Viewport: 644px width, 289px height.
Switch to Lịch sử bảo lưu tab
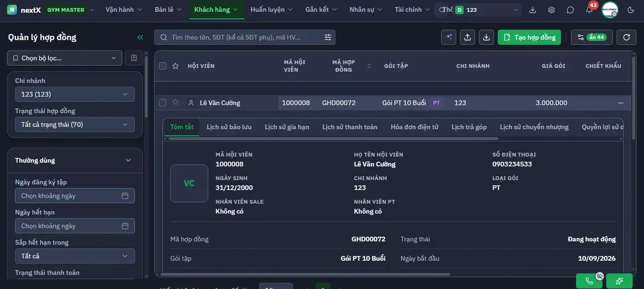(x=229, y=127)
